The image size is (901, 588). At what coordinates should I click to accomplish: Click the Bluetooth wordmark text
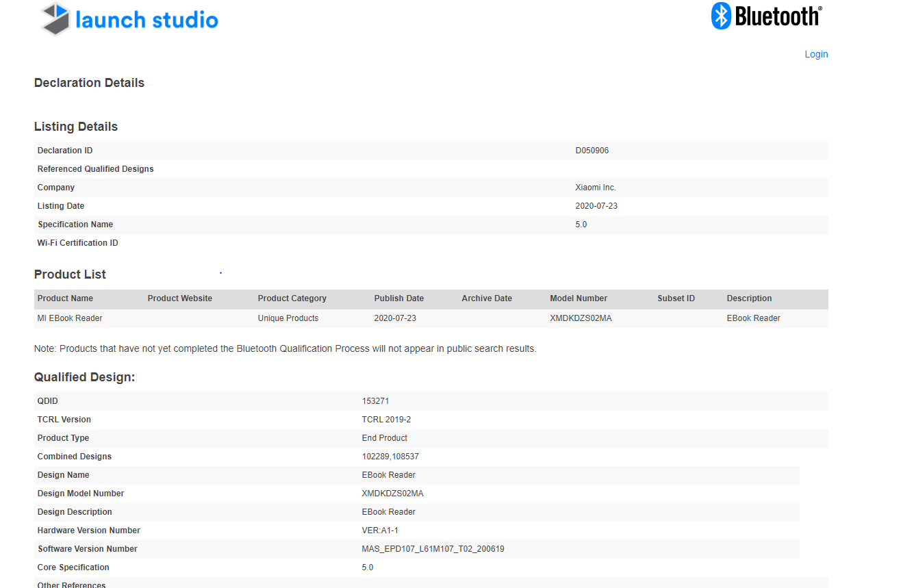tap(778, 16)
